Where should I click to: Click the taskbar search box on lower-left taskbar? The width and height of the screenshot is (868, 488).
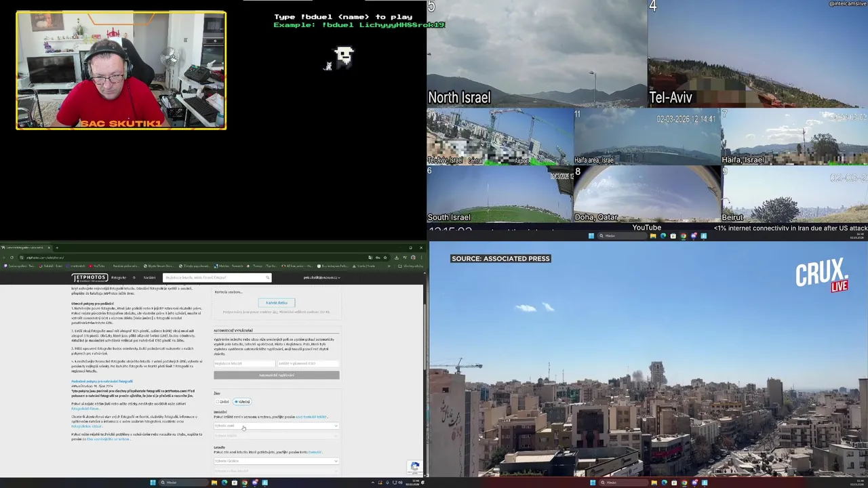point(183,483)
